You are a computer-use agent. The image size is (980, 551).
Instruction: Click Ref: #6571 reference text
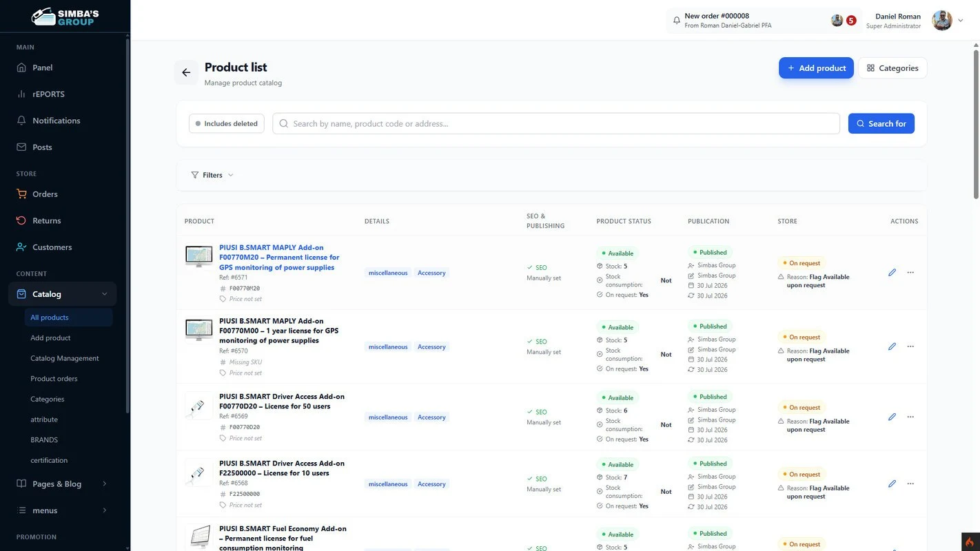click(234, 278)
